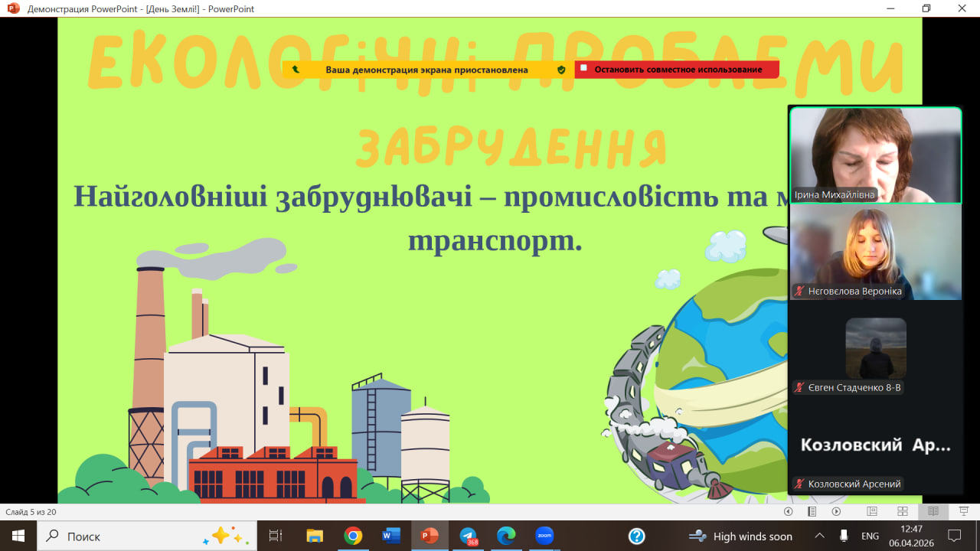Expand hidden system tray icons
Viewport: 980px width, 551px height.
pyautogui.click(x=819, y=536)
